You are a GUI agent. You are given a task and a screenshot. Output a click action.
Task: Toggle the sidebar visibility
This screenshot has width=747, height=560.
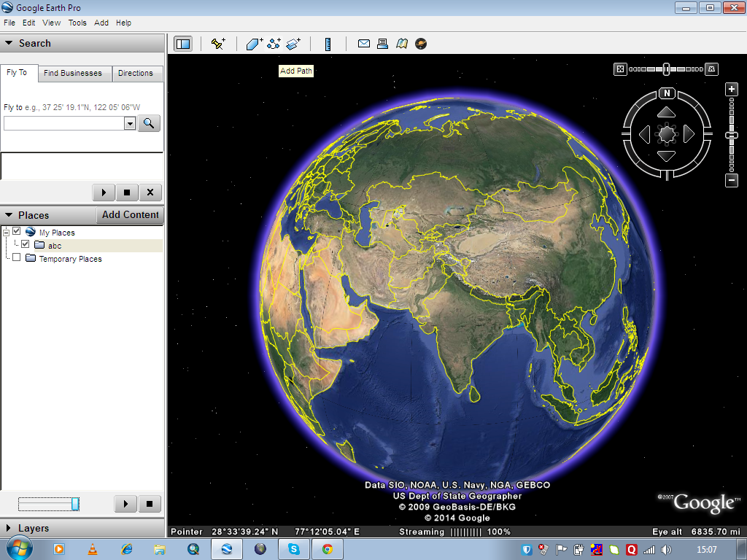pos(182,43)
